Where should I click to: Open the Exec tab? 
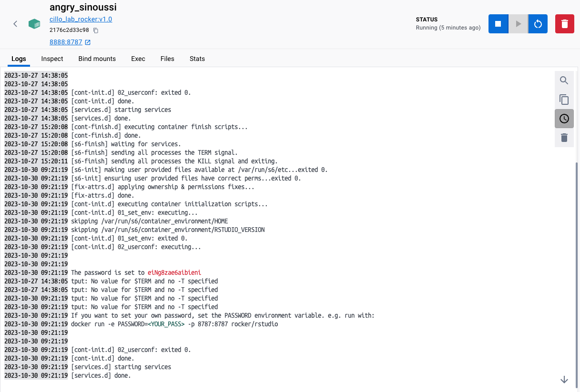point(138,59)
